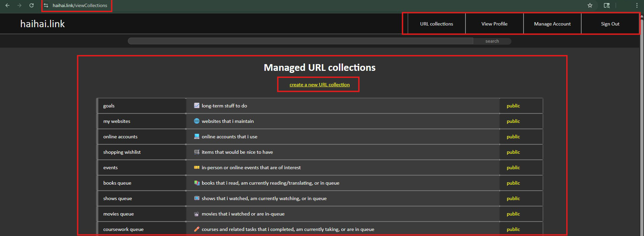
Task: Open the browser three-dot menu
Action: 637,5
